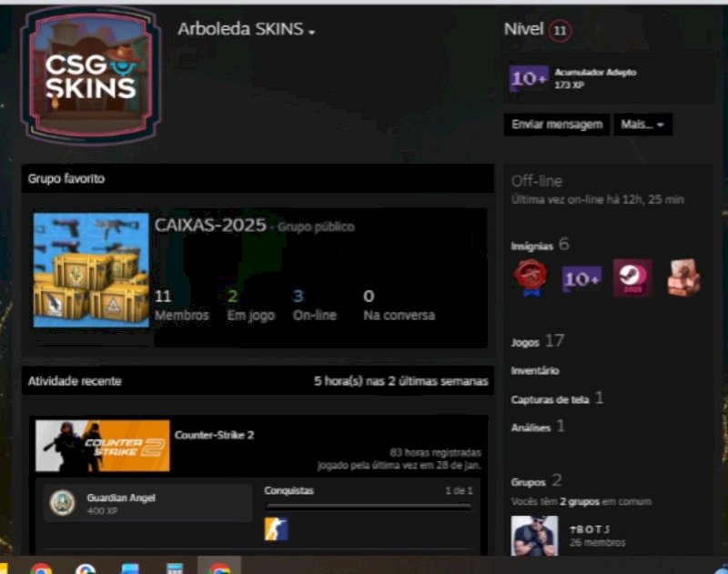
Task: Open the active Chrome window in taskbar
Action: 219,567
